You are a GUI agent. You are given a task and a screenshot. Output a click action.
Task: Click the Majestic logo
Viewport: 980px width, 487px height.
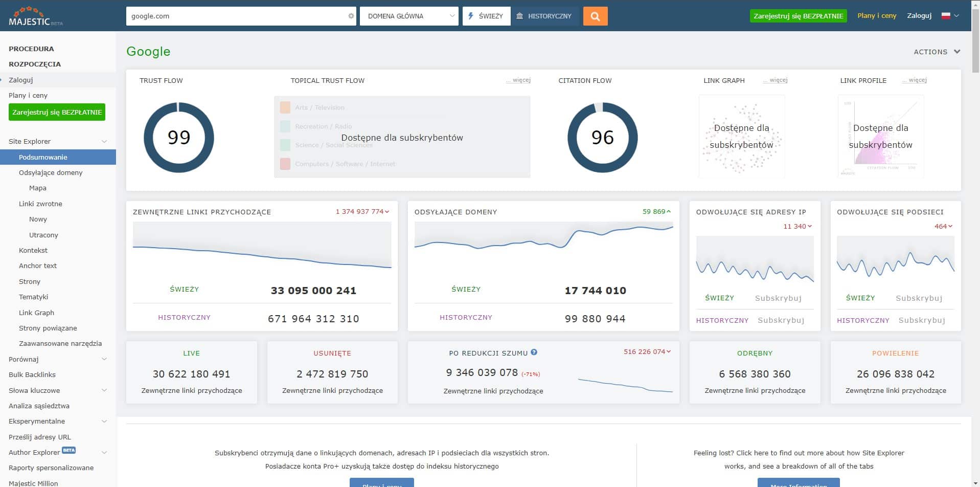tap(36, 16)
